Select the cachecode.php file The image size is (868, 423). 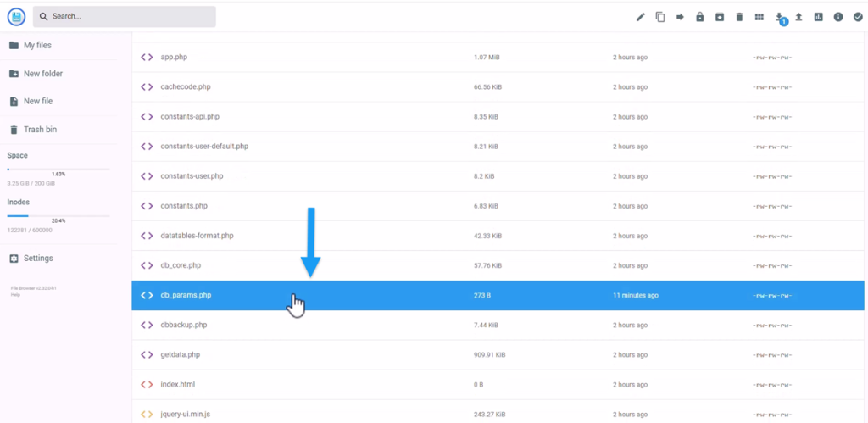(x=498, y=87)
